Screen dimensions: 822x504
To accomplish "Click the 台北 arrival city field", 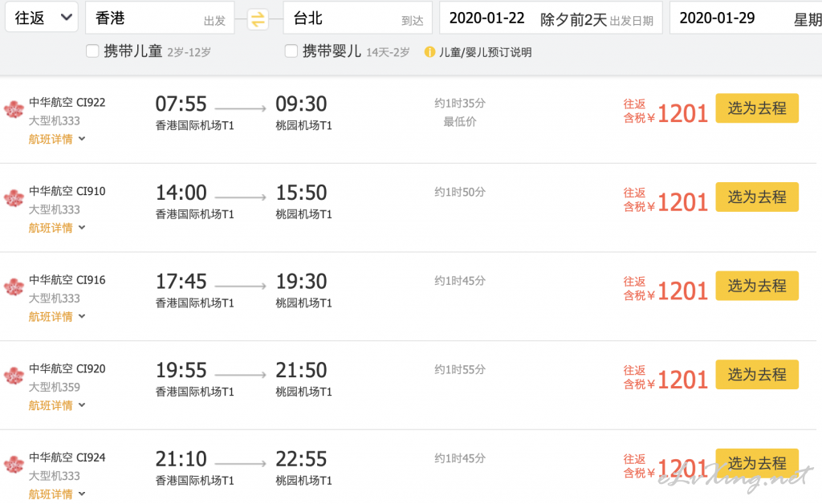I will coord(357,18).
